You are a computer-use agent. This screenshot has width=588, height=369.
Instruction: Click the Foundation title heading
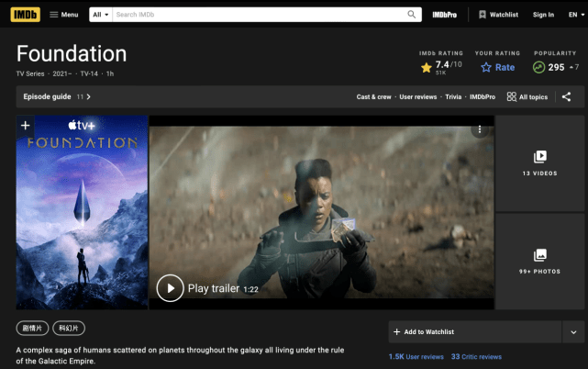pos(72,53)
